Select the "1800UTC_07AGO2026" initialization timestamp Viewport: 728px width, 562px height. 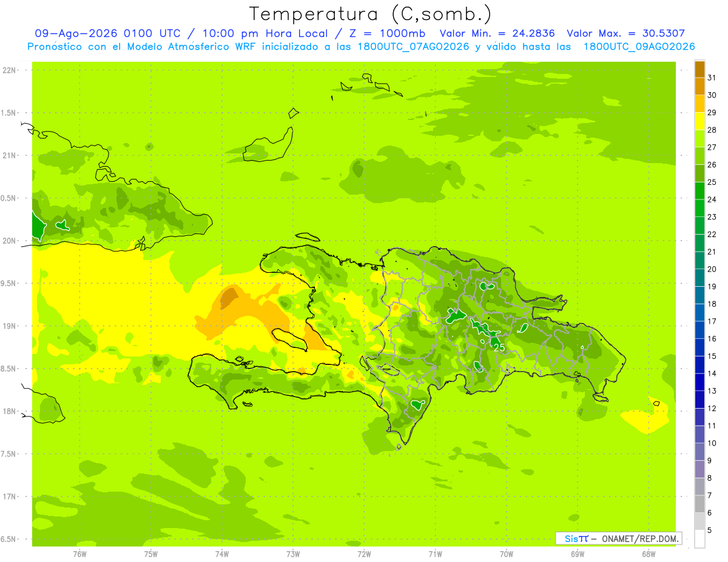(411, 47)
